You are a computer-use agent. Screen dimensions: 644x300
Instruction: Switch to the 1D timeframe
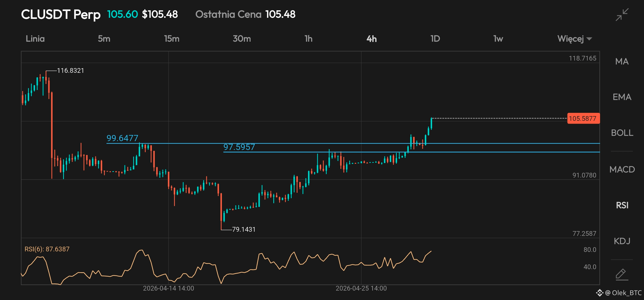pyautogui.click(x=435, y=39)
